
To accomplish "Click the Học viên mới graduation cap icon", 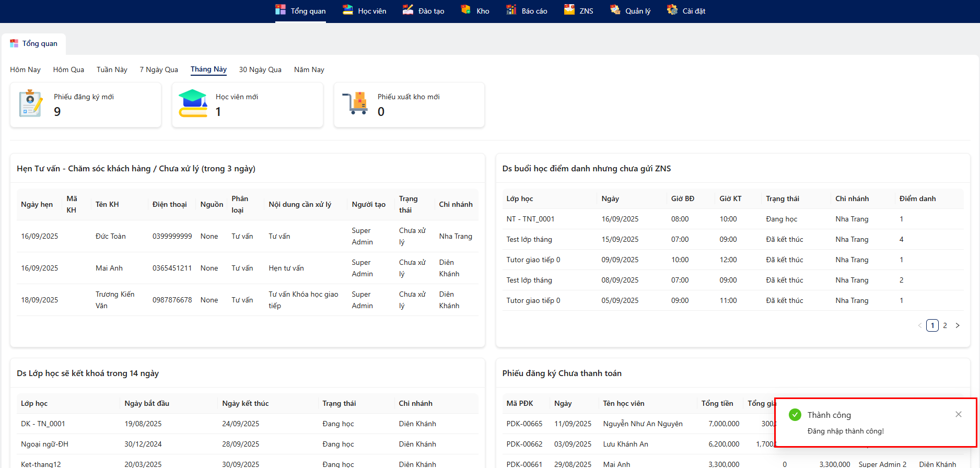I will 193,103.
